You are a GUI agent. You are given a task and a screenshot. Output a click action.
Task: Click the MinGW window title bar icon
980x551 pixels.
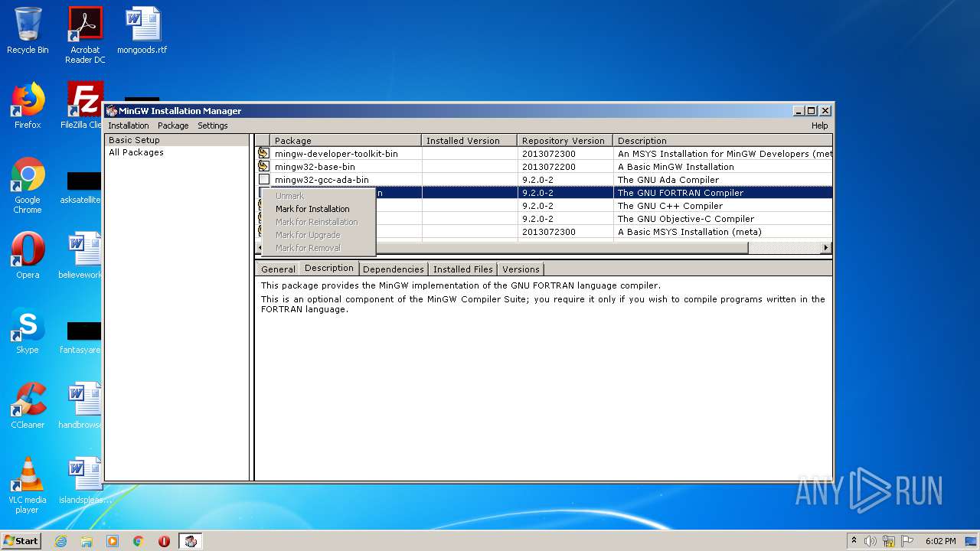[112, 111]
